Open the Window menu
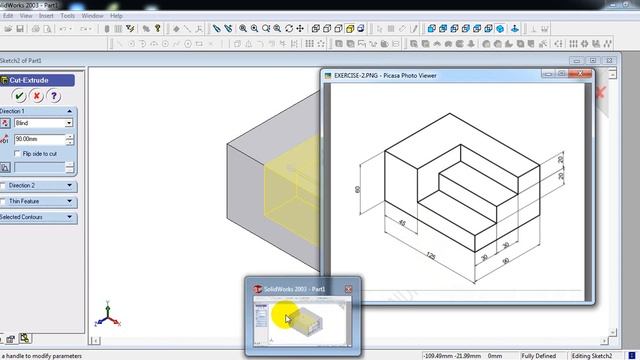 [x=92, y=16]
